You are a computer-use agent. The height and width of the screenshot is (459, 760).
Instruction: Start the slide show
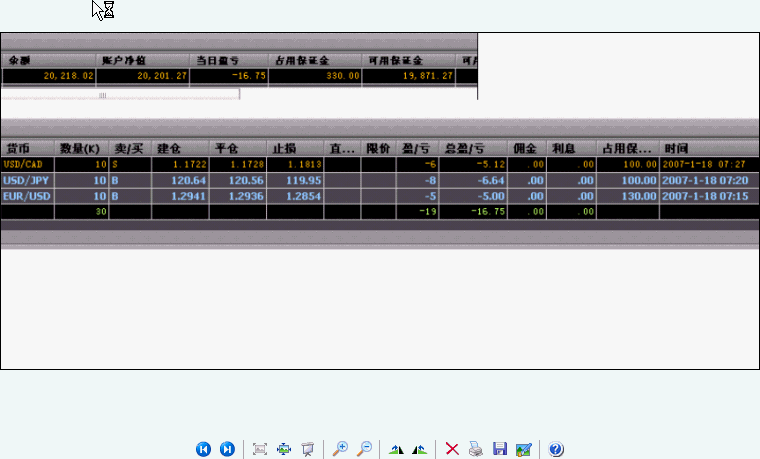307,449
